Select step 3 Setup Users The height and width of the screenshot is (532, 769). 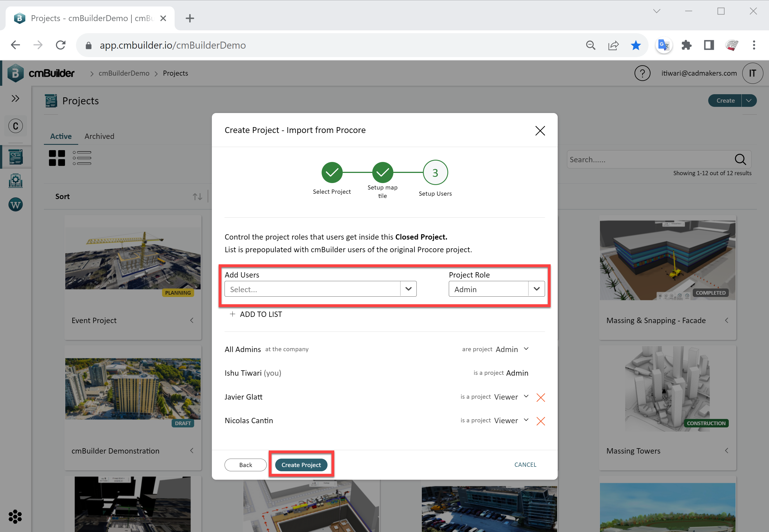tap(435, 173)
